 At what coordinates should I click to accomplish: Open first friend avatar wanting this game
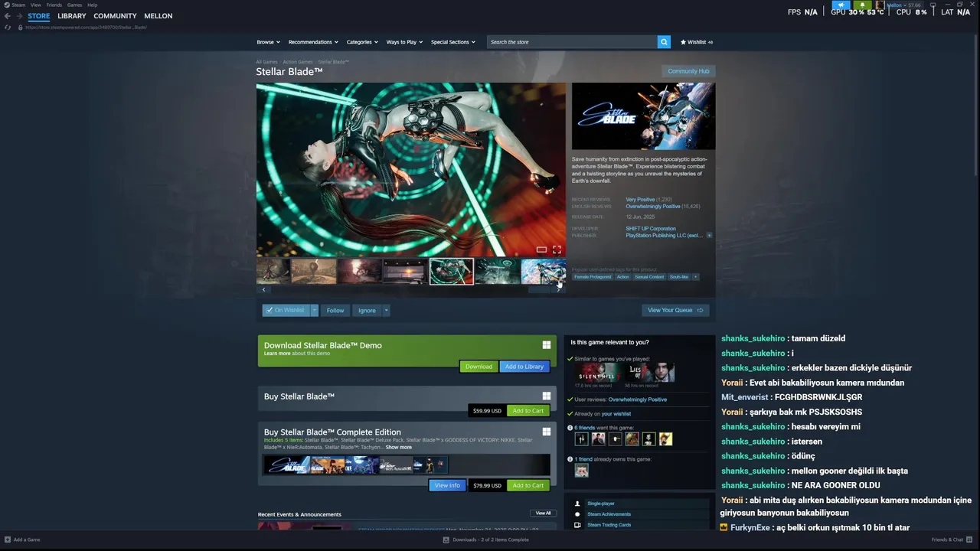click(x=581, y=439)
